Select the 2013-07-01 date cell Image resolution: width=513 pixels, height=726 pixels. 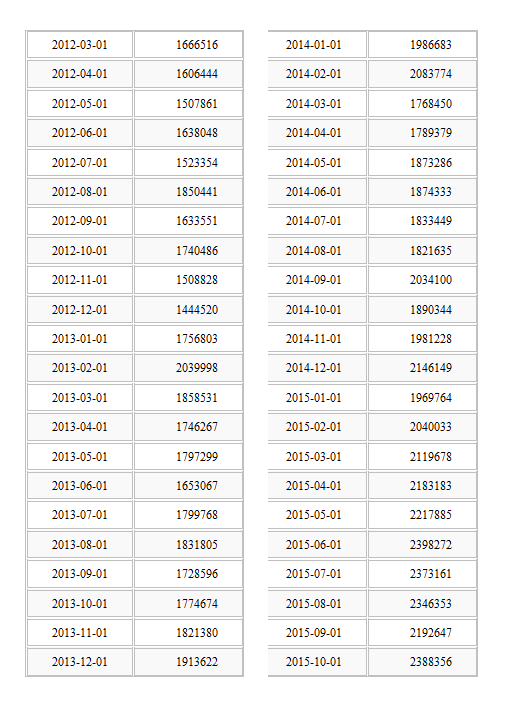[x=80, y=515]
